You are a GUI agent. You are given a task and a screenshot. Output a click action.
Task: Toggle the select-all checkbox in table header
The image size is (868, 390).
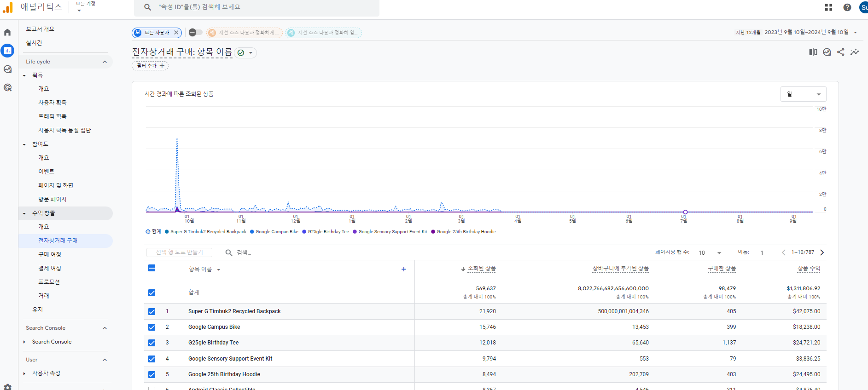[151, 268]
